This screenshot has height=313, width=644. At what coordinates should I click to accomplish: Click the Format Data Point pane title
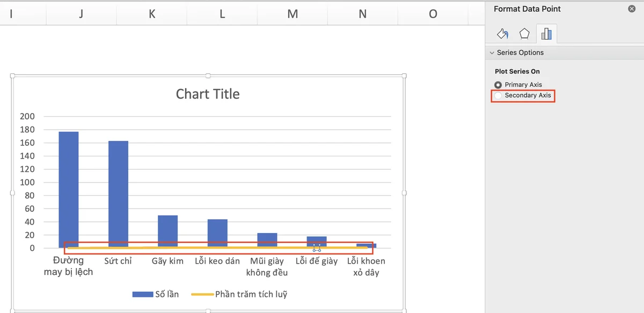[527, 9]
